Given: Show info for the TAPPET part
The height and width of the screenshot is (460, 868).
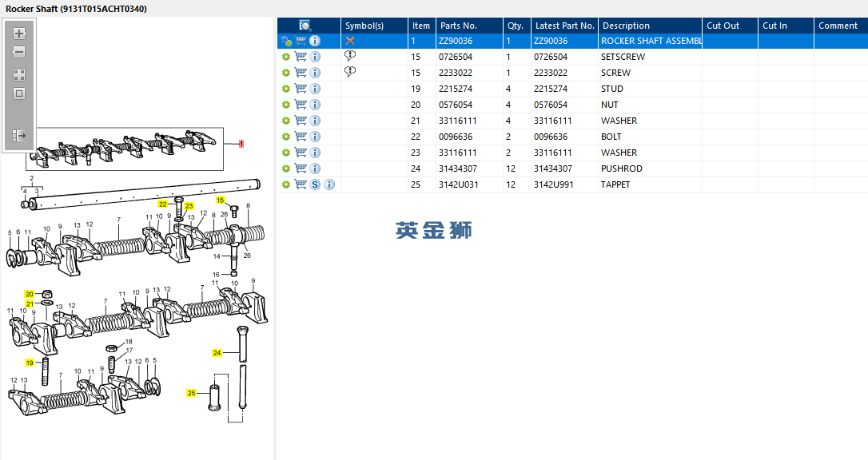Looking at the screenshot, I should coord(329,184).
